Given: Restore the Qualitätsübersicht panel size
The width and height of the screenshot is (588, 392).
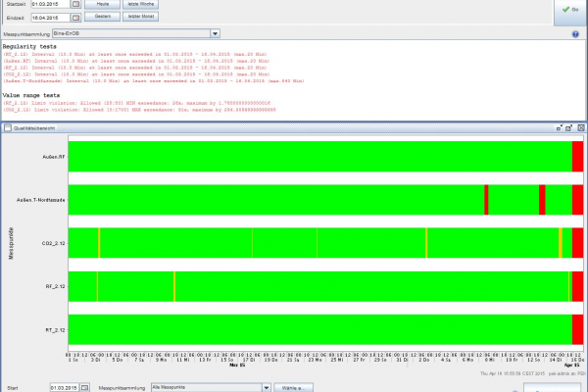Looking at the screenshot, I should click(560, 128).
